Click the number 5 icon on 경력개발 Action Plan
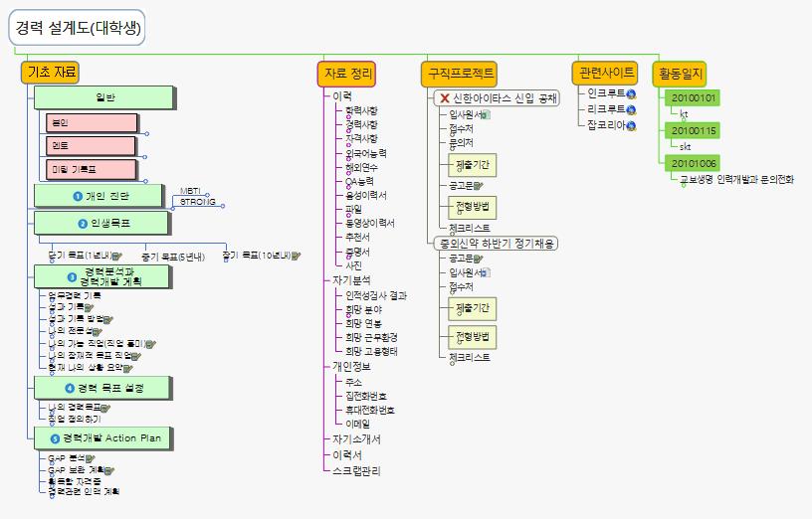 [x=55, y=437]
